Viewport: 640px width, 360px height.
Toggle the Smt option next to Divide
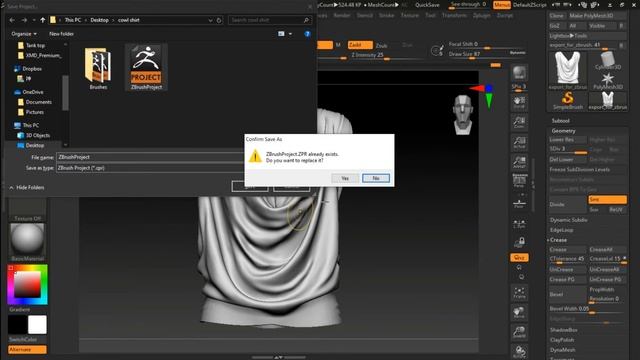[607, 199]
